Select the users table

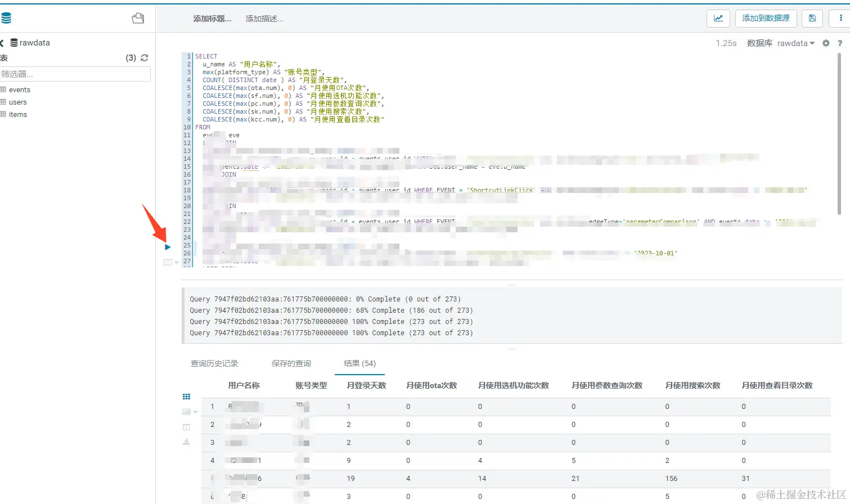tap(18, 102)
